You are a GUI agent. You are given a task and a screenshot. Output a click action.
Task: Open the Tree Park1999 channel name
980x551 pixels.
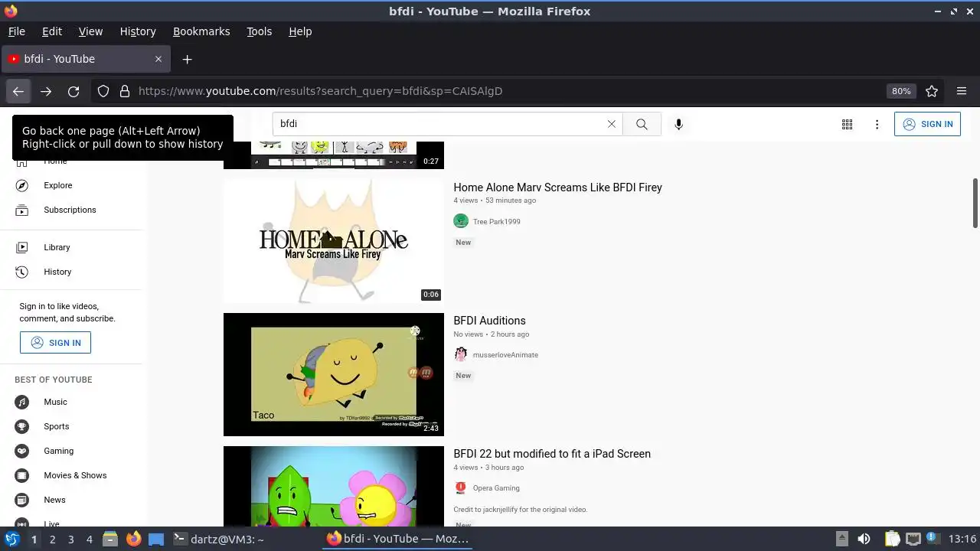tap(496, 222)
